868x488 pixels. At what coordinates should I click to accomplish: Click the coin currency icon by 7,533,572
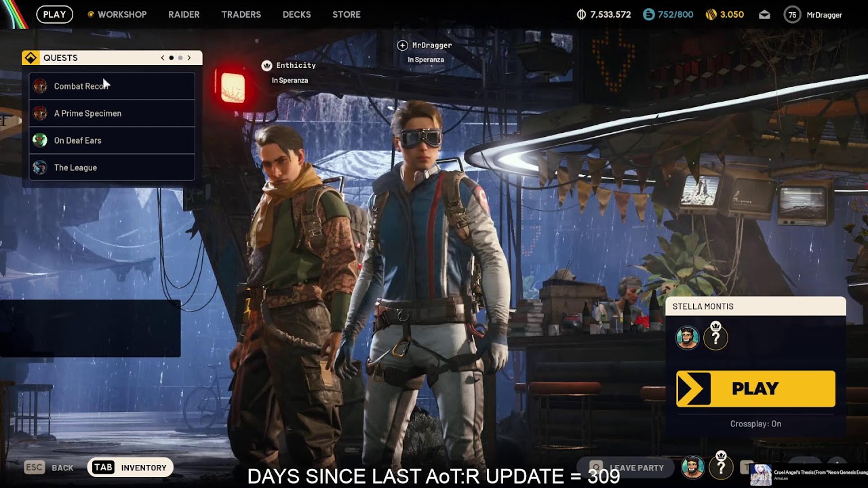click(581, 14)
